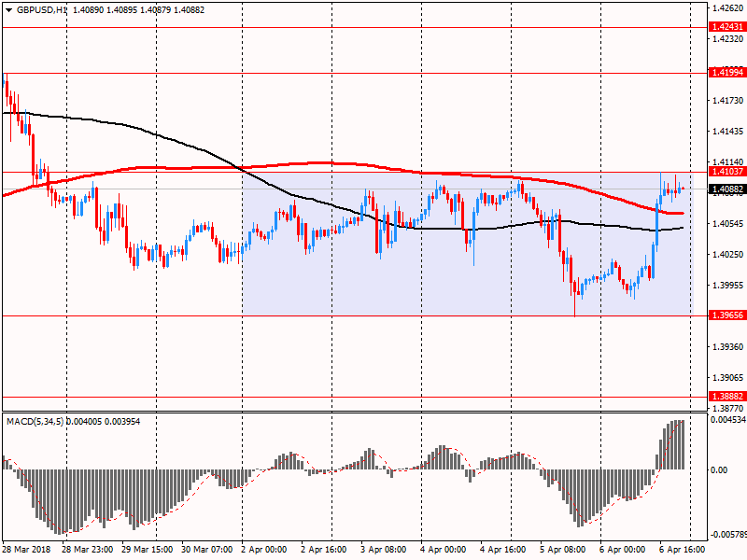Click the MACD scale value -0.005789
This screenshot has height=560, width=747.
click(728, 535)
